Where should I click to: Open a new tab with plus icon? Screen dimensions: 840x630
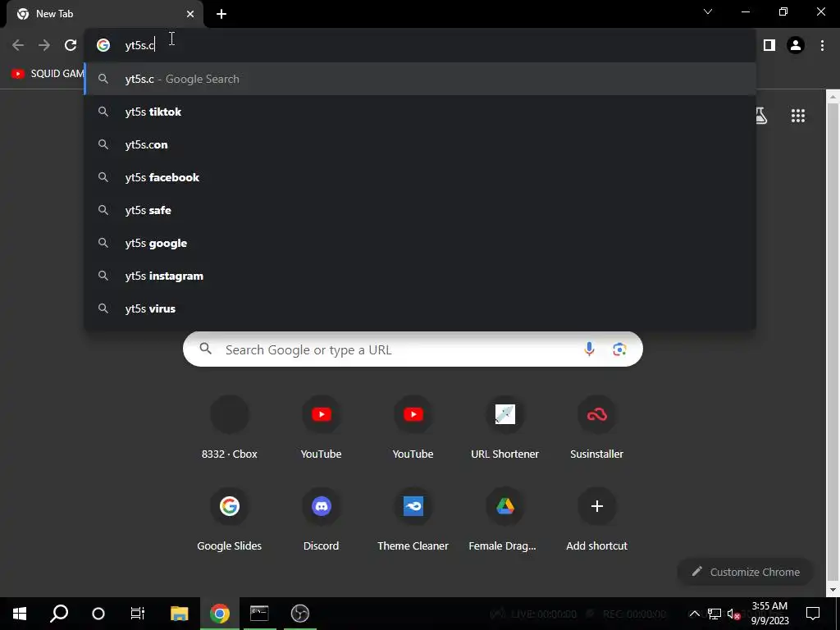point(221,14)
